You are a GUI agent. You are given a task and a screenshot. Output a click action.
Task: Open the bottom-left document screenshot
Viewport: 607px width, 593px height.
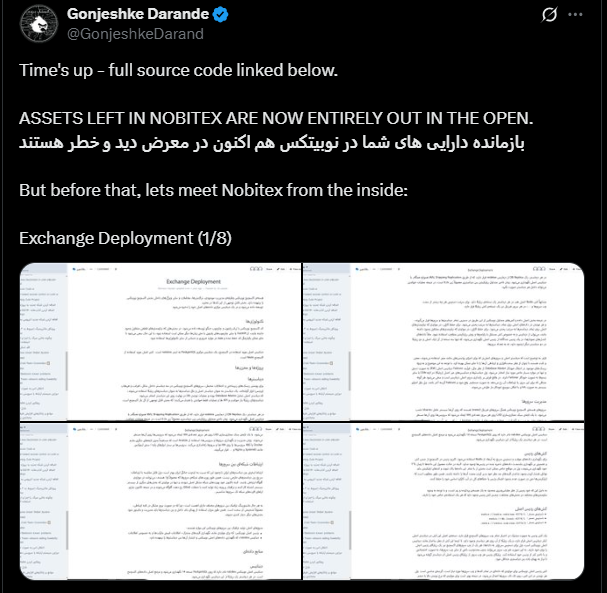pos(160,502)
